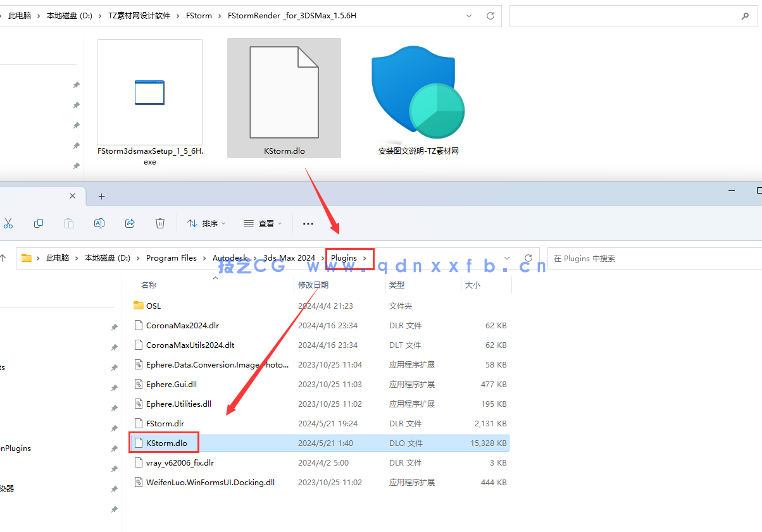762x532 pixels.
Task: Sort by 修改日期 column header
Action: (313, 285)
